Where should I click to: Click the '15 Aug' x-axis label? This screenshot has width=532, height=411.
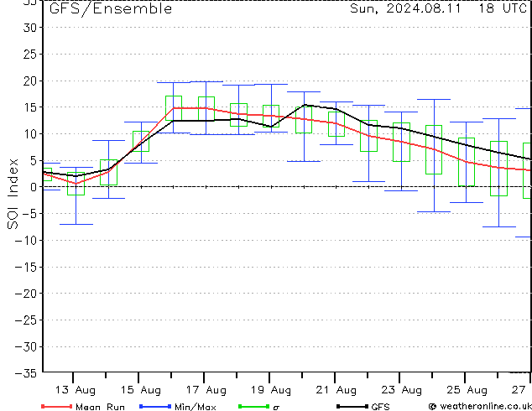point(140,390)
